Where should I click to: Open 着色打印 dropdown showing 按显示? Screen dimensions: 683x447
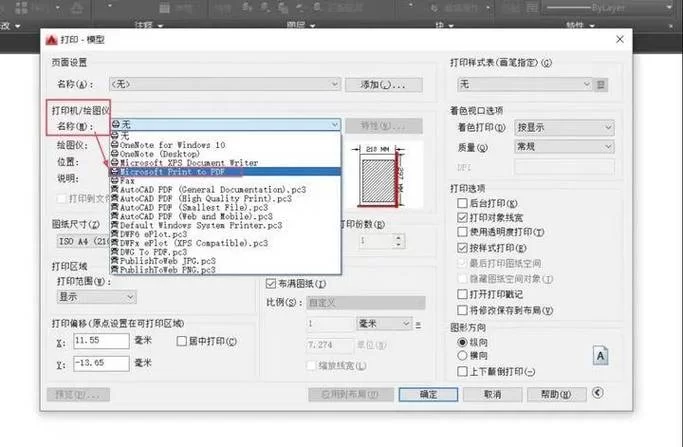click(x=564, y=128)
